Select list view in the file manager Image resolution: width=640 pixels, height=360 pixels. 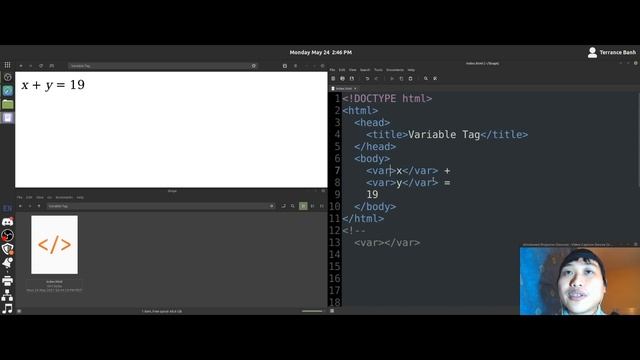(313, 206)
